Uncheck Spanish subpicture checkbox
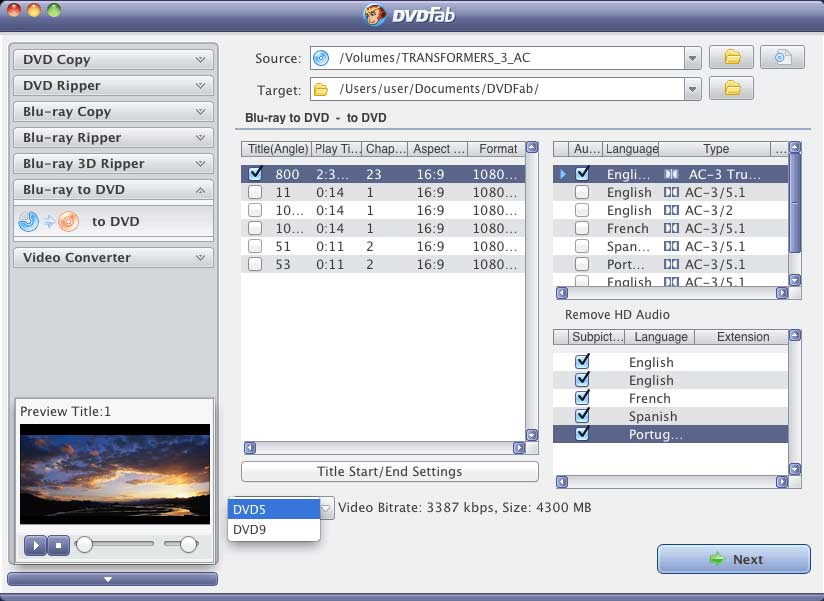This screenshot has width=824, height=601. (582, 416)
